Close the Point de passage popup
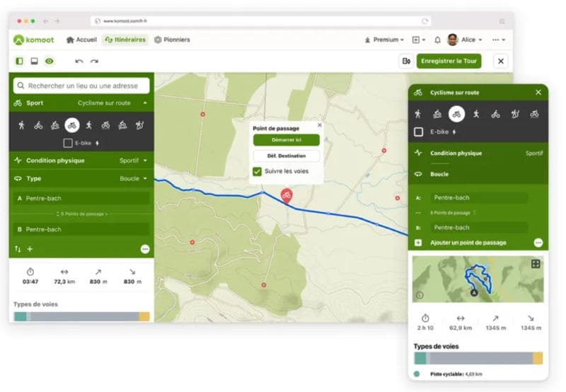 pos(320,125)
